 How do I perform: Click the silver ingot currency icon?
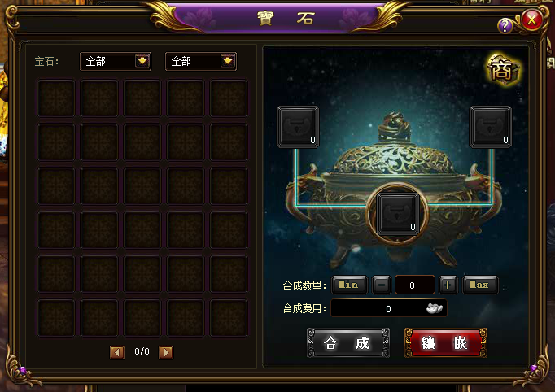tap(435, 308)
